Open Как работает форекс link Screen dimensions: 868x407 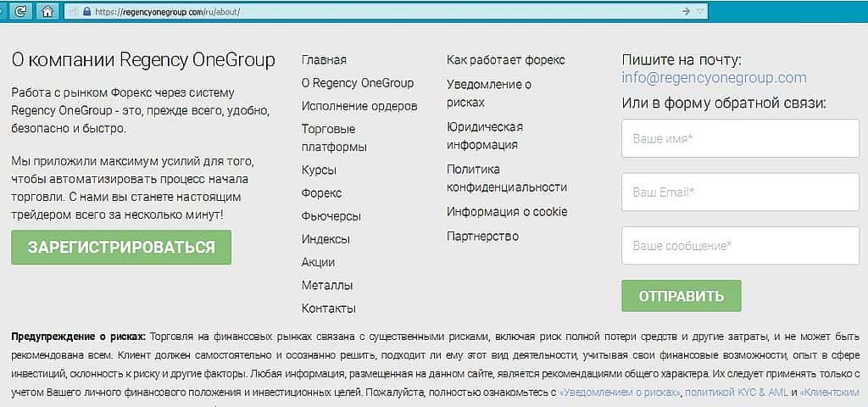pos(506,60)
